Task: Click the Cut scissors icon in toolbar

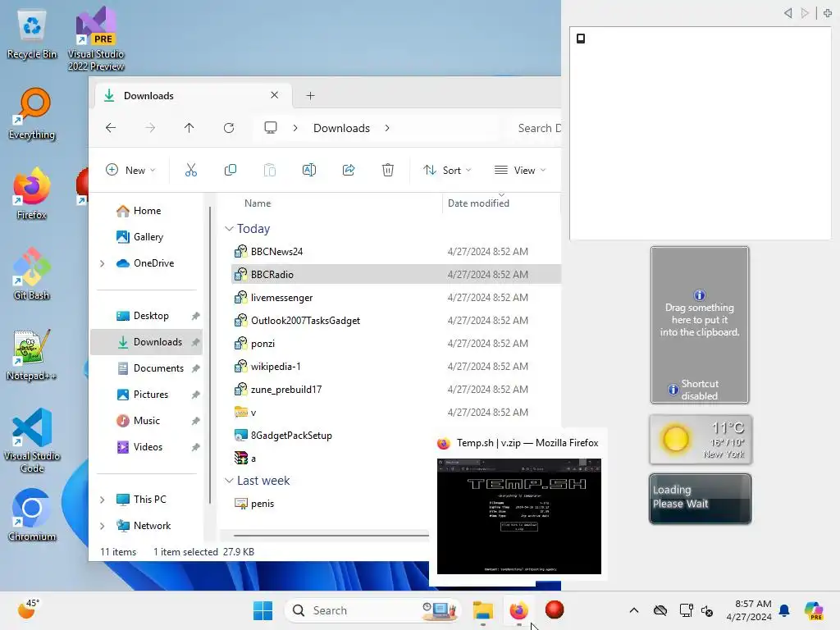Action: click(x=190, y=171)
